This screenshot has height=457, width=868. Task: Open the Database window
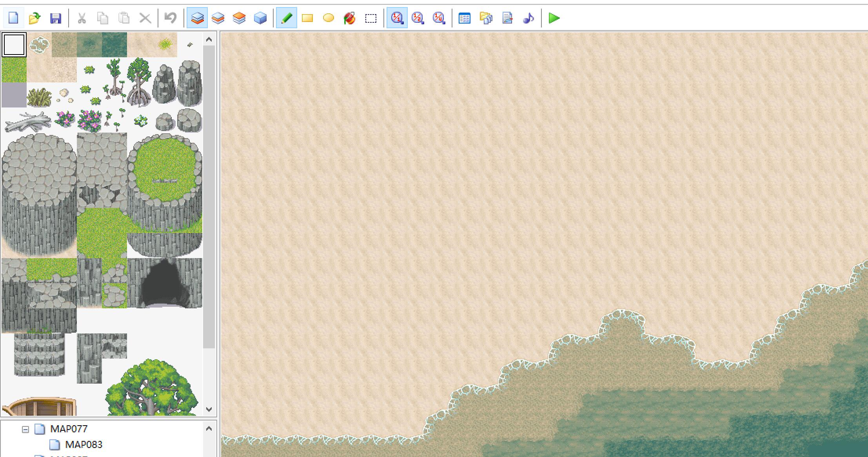465,18
